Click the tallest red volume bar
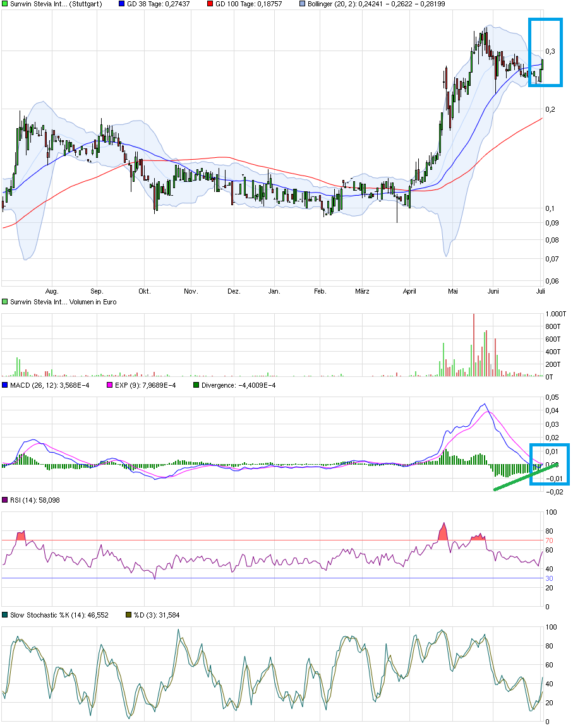The image size is (573, 728). pos(474,345)
